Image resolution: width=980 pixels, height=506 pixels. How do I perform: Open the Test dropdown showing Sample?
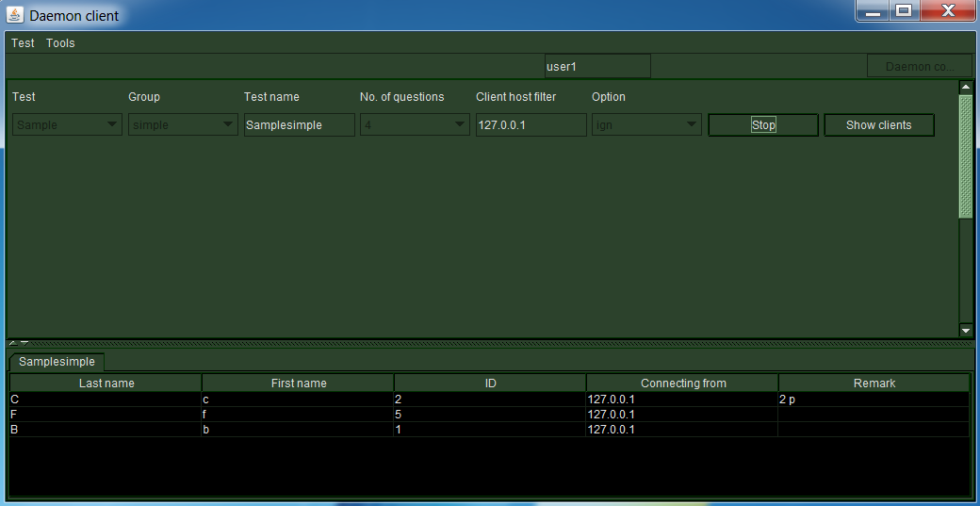(x=67, y=125)
